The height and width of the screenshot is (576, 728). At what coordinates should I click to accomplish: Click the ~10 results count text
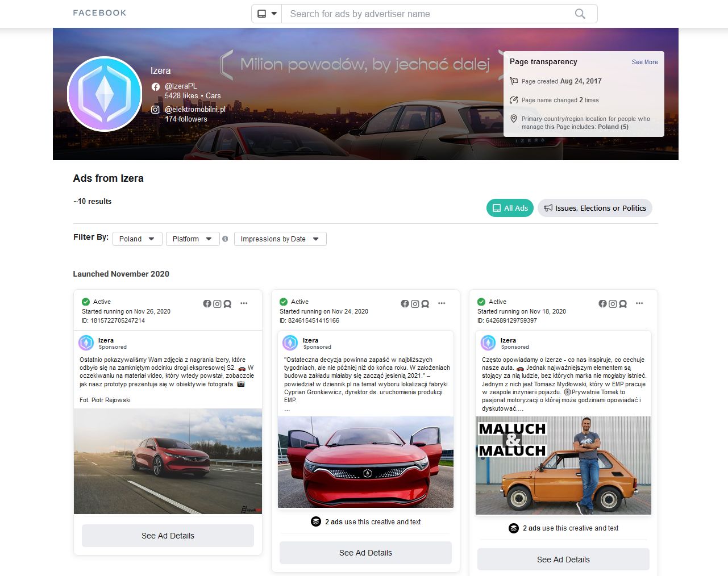click(x=92, y=201)
